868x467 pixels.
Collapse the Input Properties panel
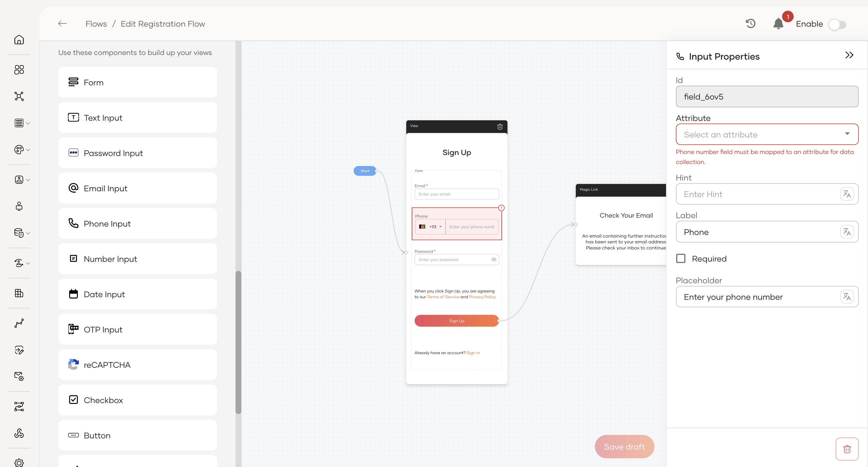pos(849,55)
